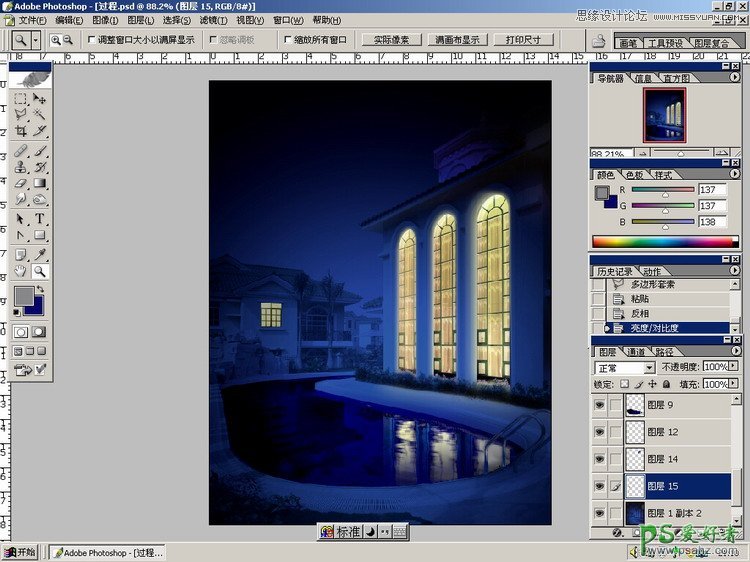Click the foreground color swatch in toolbox
This screenshot has width=750, height=562.
tap(22, 296)
